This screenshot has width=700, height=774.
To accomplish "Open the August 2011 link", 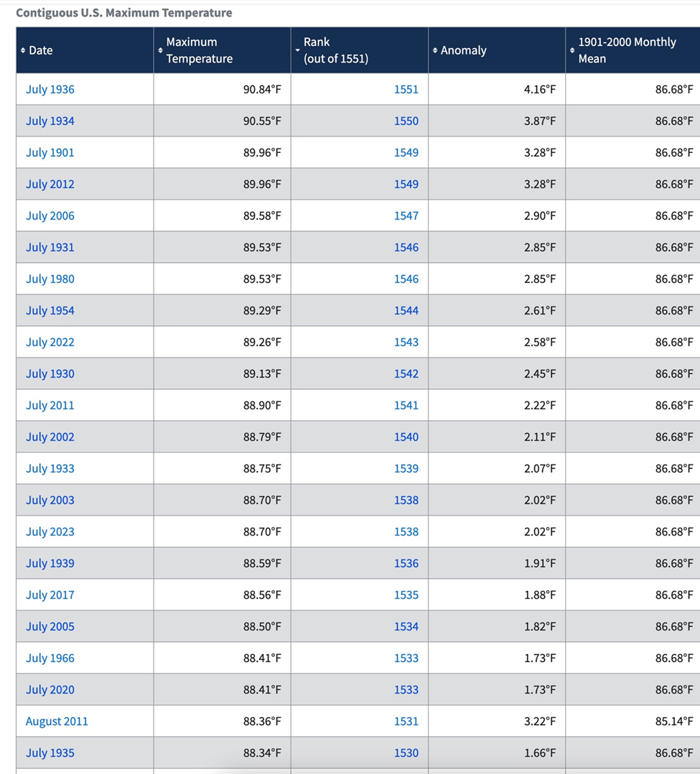I will pyautogui.click(x=57, y=721).
